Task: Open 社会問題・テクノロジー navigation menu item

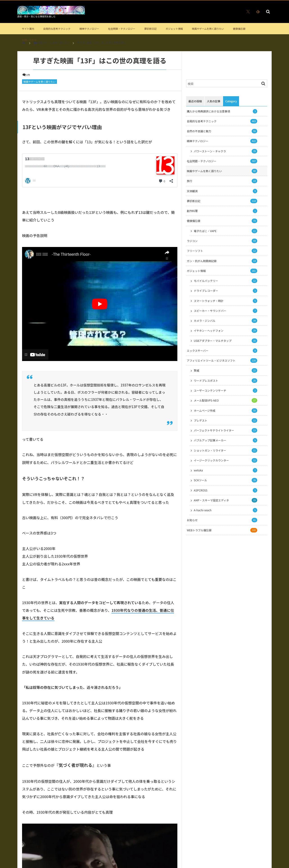Action: (x=122, y=29)
